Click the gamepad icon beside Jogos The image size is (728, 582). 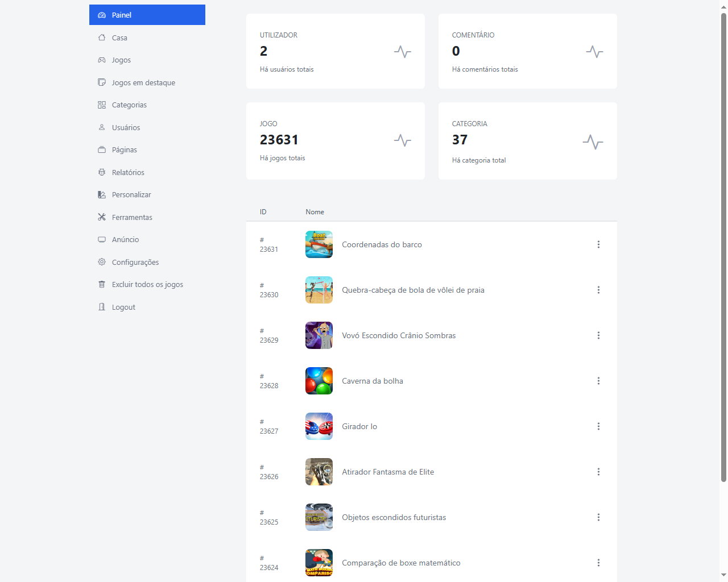102,60
